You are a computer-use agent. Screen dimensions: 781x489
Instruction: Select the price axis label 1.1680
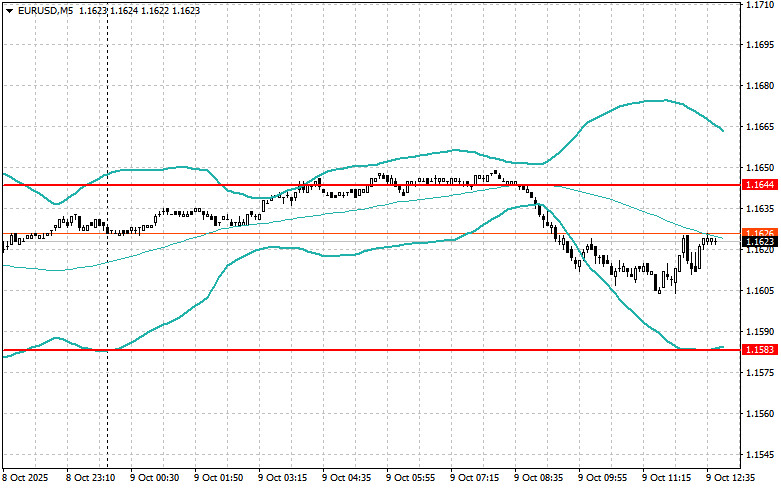(x=760, y=86)
